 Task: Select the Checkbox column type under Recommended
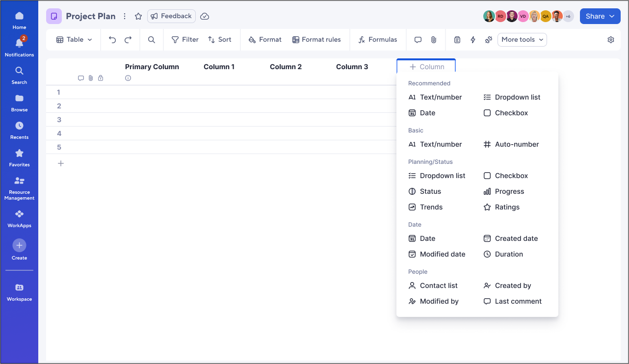click(511, 112)
